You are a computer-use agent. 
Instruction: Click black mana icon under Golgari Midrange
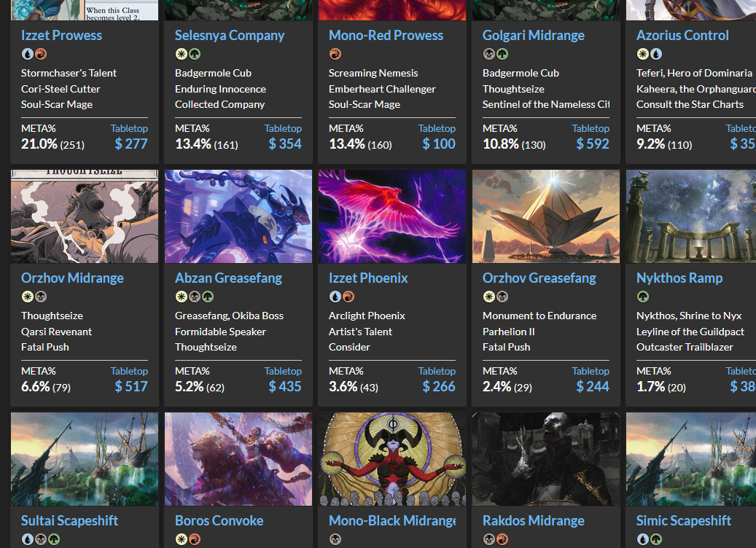coord(489,54)
